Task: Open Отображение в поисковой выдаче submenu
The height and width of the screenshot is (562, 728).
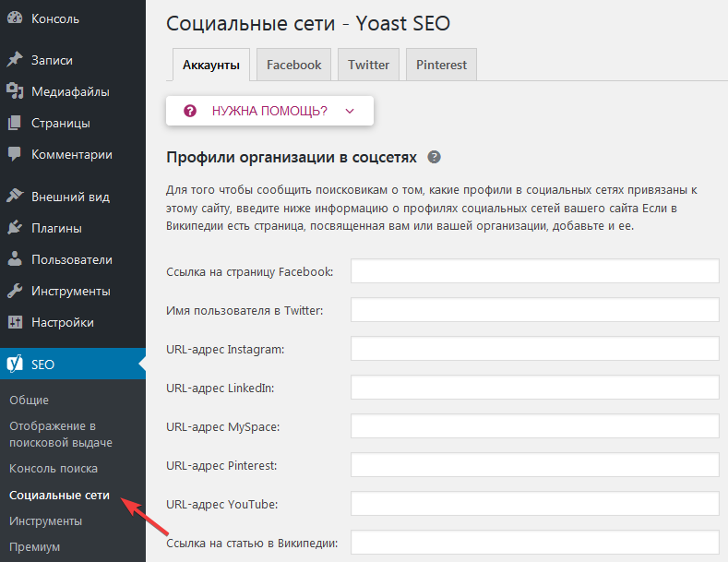Action: (61, 435)
